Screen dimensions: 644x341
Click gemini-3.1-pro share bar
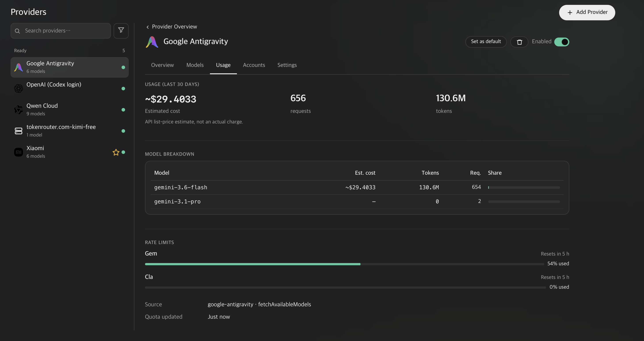[x=524, y=202]
